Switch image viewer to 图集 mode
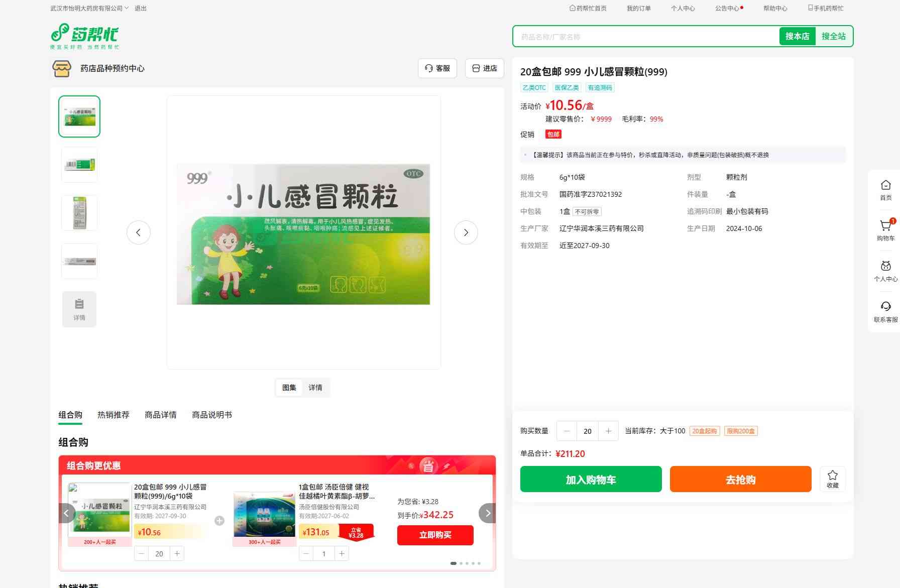The width and height of the screenshot is (900, 588). point(289,388)
